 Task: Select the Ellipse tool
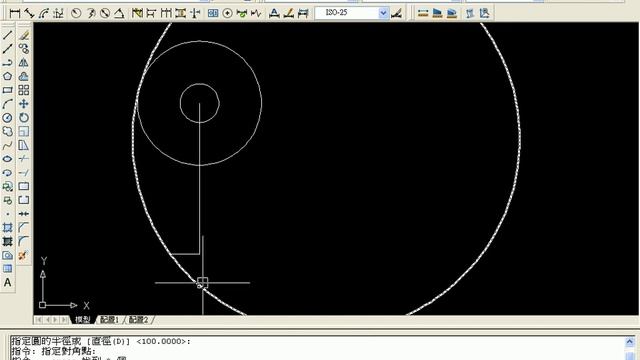(7, 159)
